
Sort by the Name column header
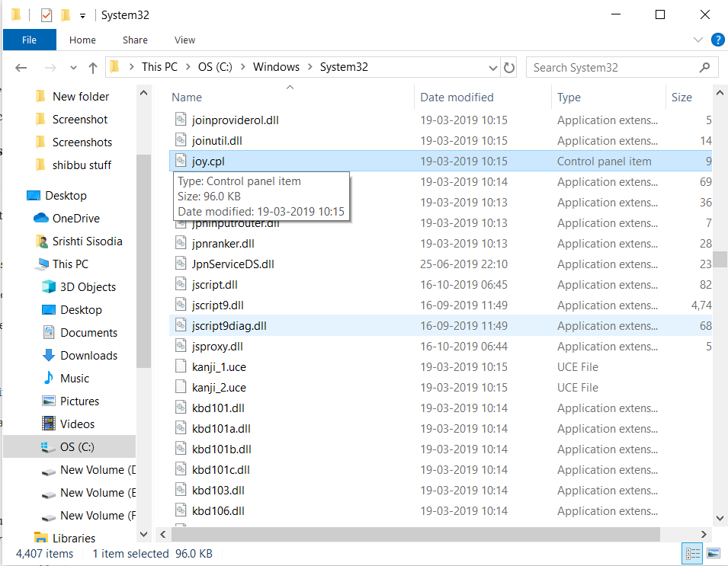[187, 98]
